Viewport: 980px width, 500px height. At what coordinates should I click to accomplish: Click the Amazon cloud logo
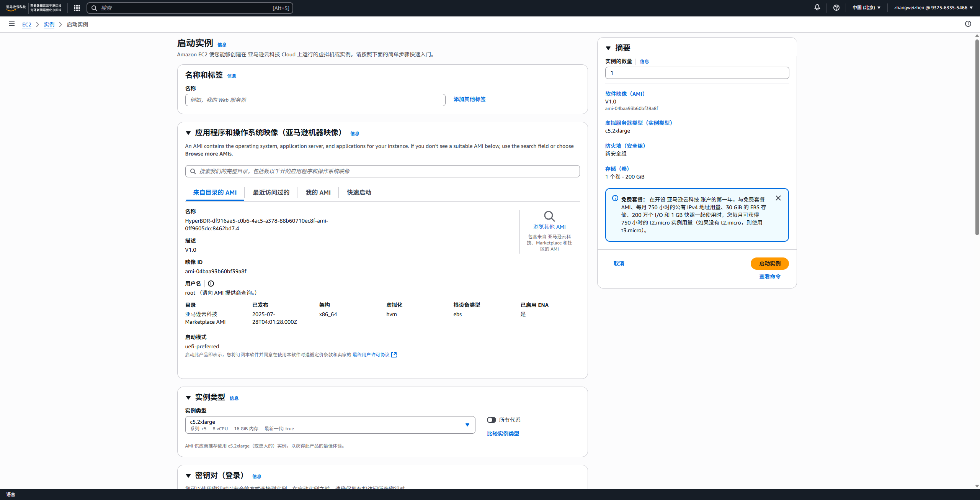[16, 8]
